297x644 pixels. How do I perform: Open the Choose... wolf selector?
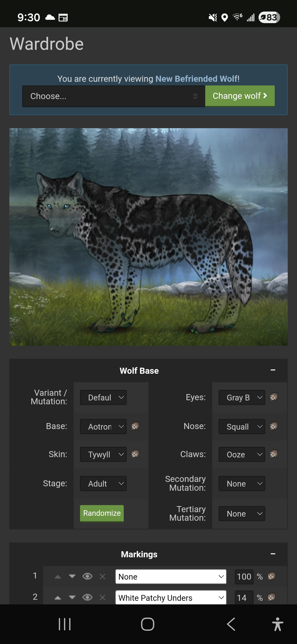(x=114, y=96)
